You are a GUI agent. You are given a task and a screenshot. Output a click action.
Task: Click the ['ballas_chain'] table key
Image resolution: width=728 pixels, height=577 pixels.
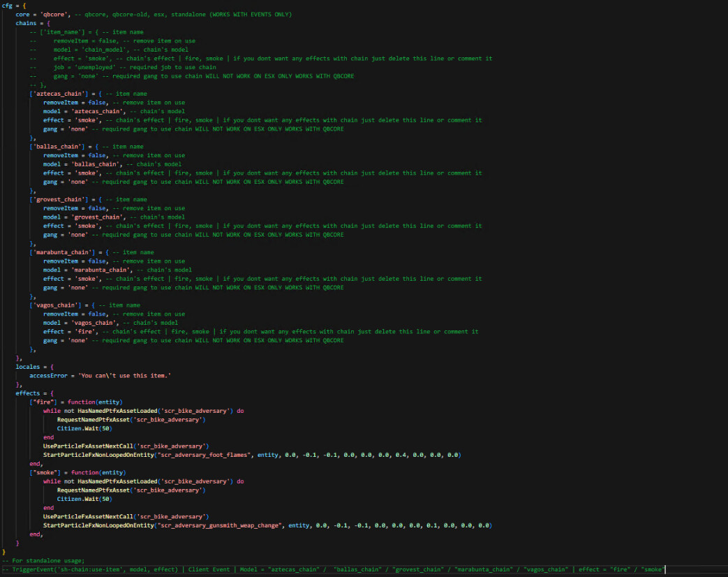[57, 147]
